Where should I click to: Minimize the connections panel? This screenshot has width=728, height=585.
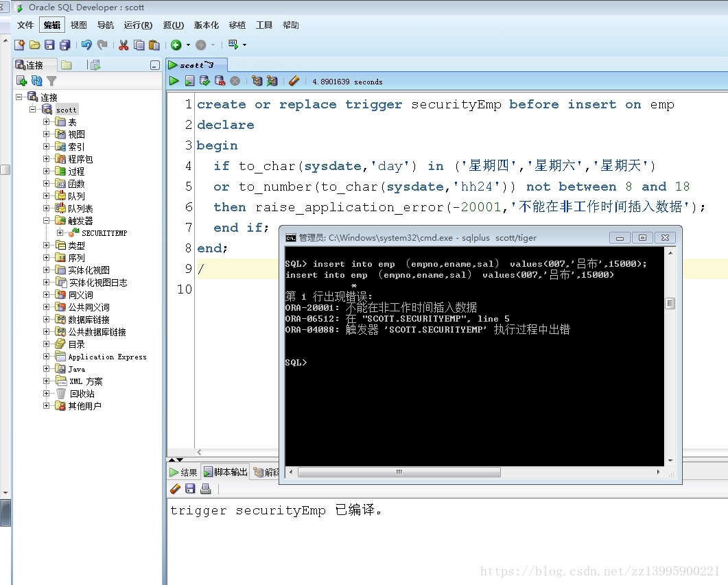coord(155,65)
